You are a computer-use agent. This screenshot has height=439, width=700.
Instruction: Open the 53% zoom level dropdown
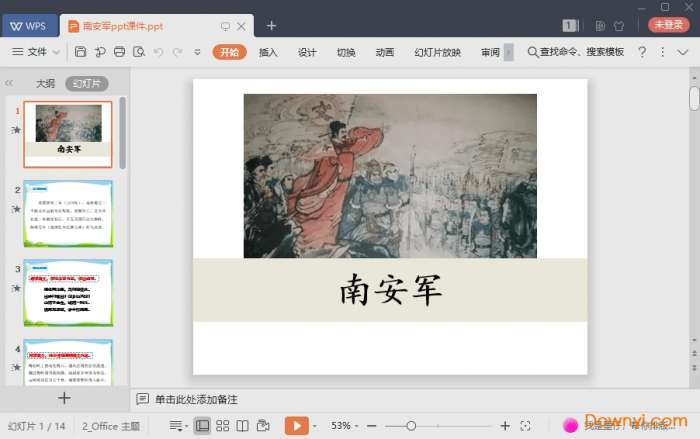344,426
